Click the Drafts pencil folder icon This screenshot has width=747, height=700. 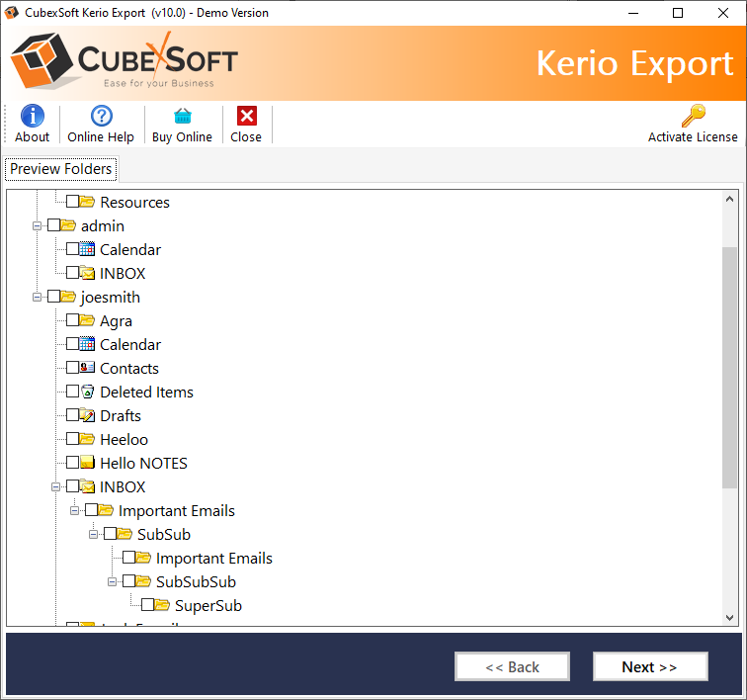(x=87, y=415)
